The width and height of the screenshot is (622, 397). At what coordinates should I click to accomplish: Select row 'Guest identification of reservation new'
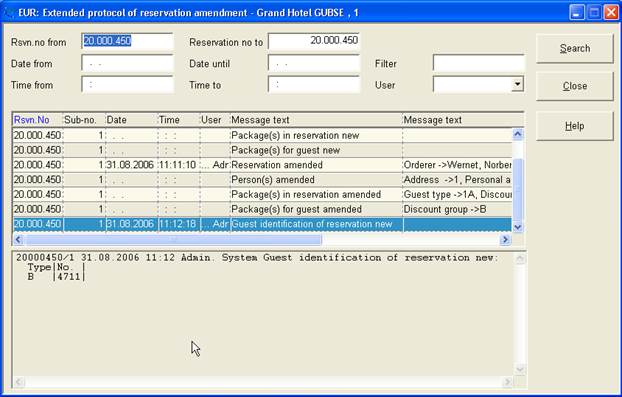[x=262, y=224]
